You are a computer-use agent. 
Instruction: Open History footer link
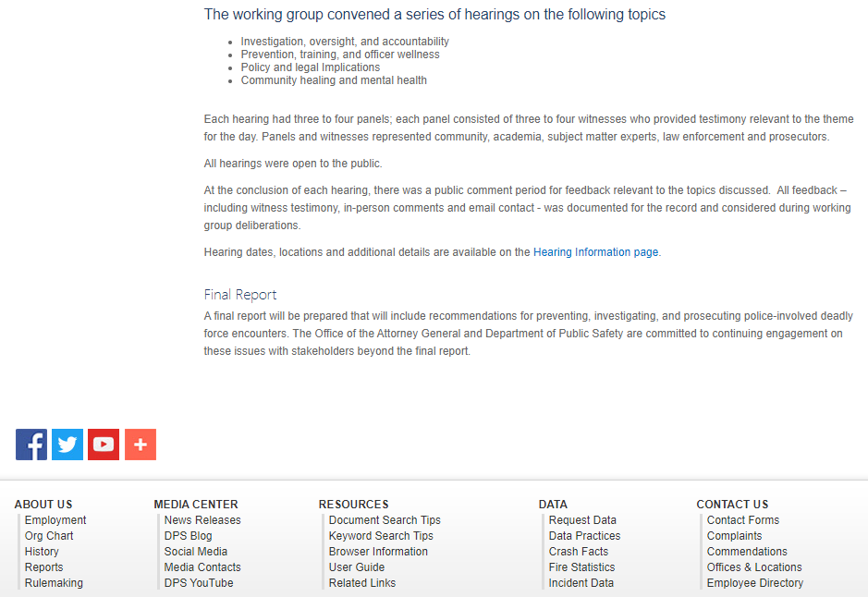click(x=42, y=552)
